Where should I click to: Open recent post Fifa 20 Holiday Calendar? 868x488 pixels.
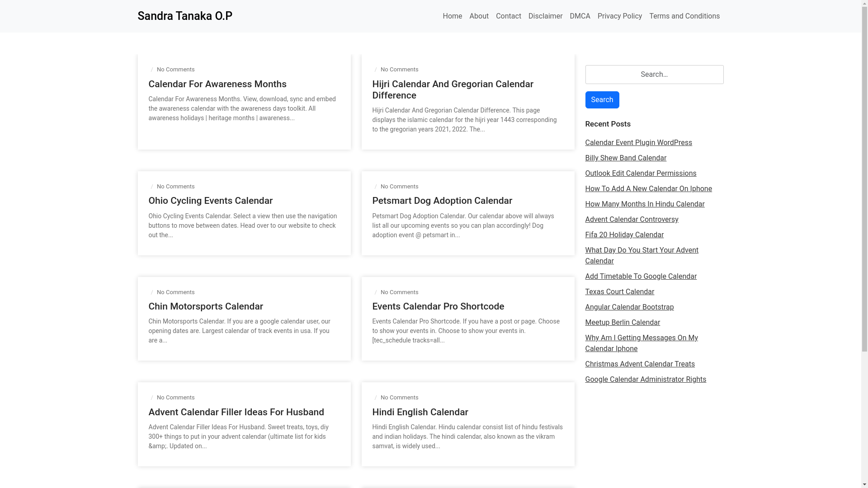pos(624,235)
